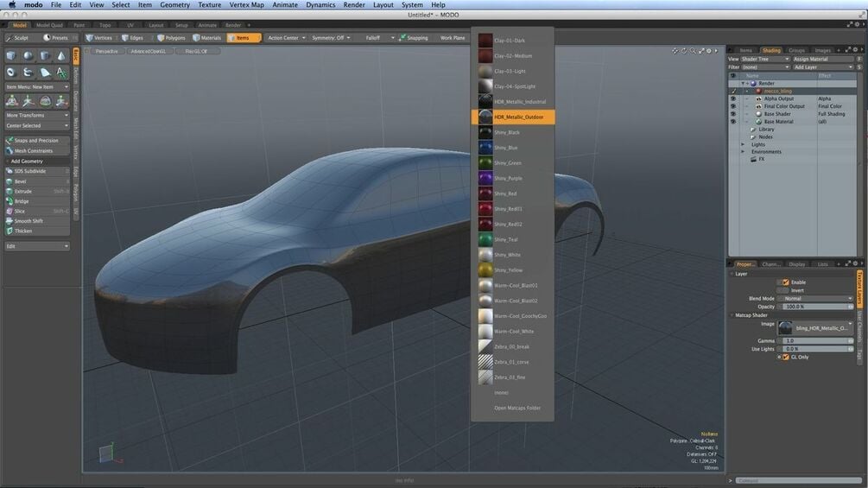This screenshot has width=868, height=488.
Task: Choose Clay-01-Dark matcap from the list
Action: [x=513, y=41]
